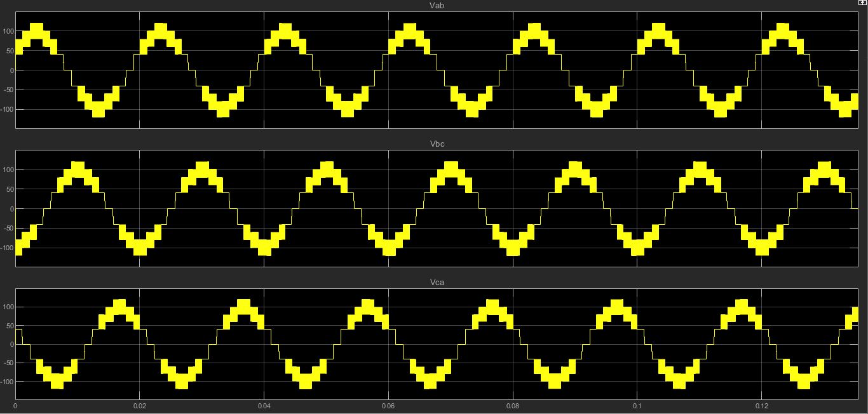This screenshot has width=868, height=414.
Task: Click the 0 y-axis label on Vbc plot
Action: click(11, 209)
